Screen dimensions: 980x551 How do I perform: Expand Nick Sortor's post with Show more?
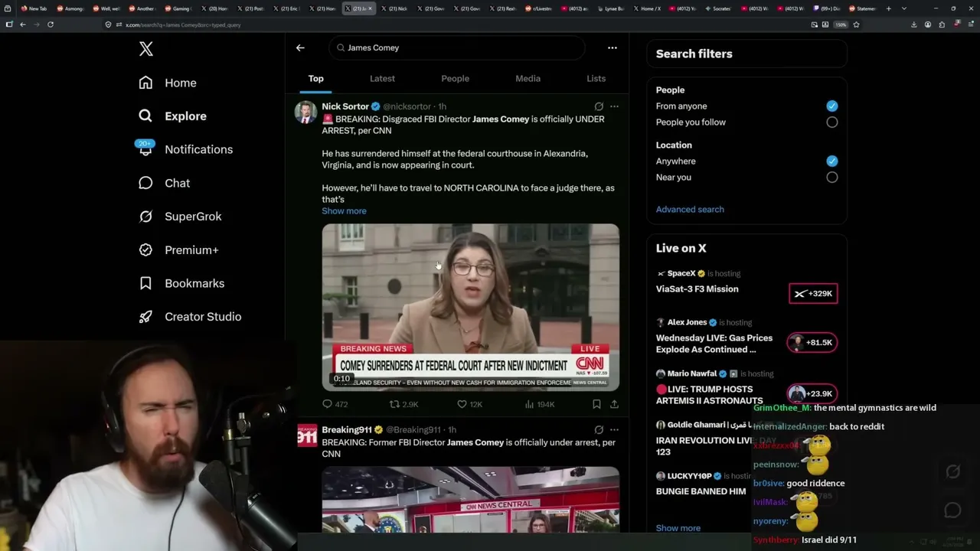(344, 211)
